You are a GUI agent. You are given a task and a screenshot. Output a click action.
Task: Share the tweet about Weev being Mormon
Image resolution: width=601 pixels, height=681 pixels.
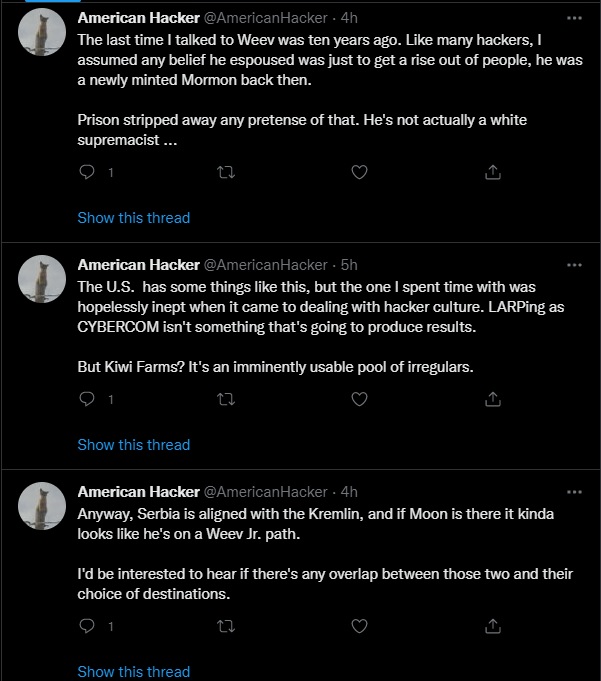pos(492,172)
